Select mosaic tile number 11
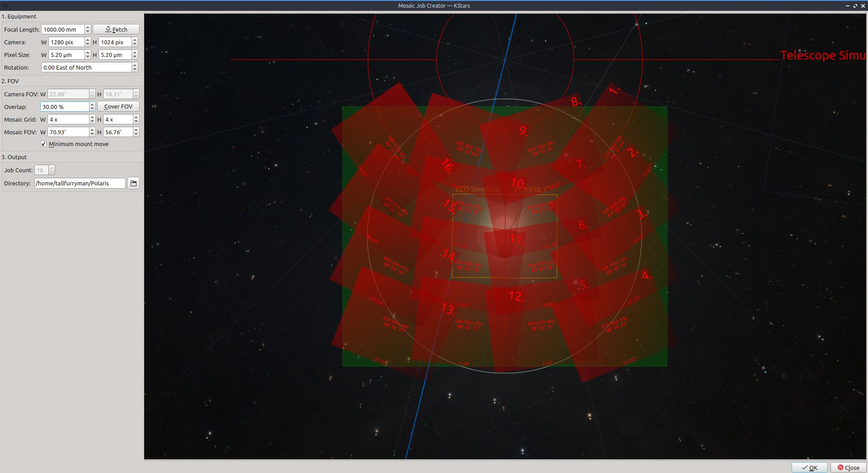 (516, 239)
